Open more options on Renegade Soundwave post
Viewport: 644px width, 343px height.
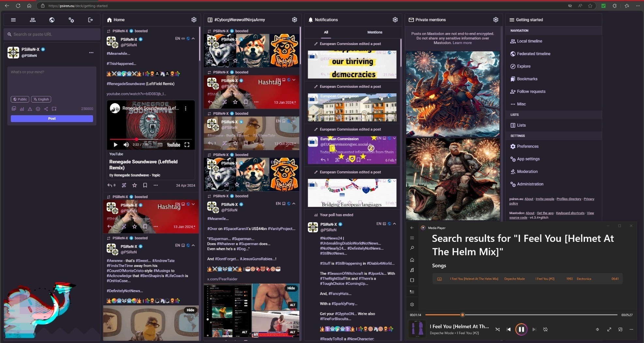click(156, 185)
